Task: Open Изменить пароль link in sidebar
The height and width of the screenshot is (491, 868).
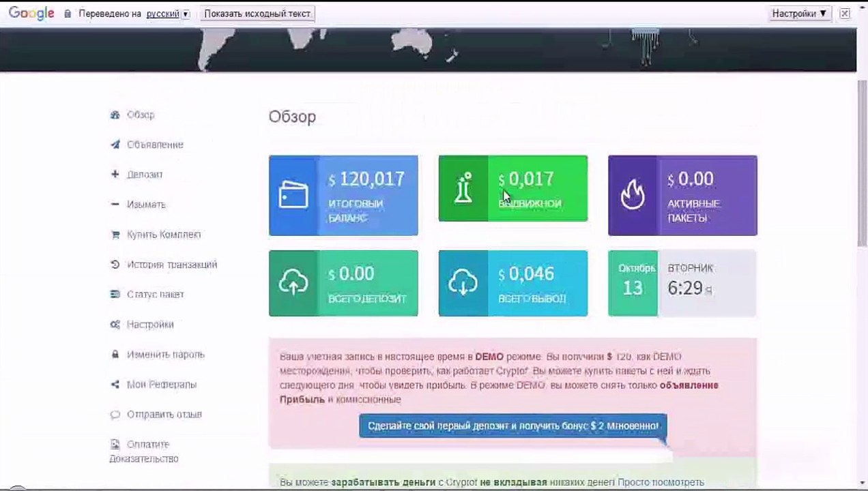Action: [x=166, y=355]
